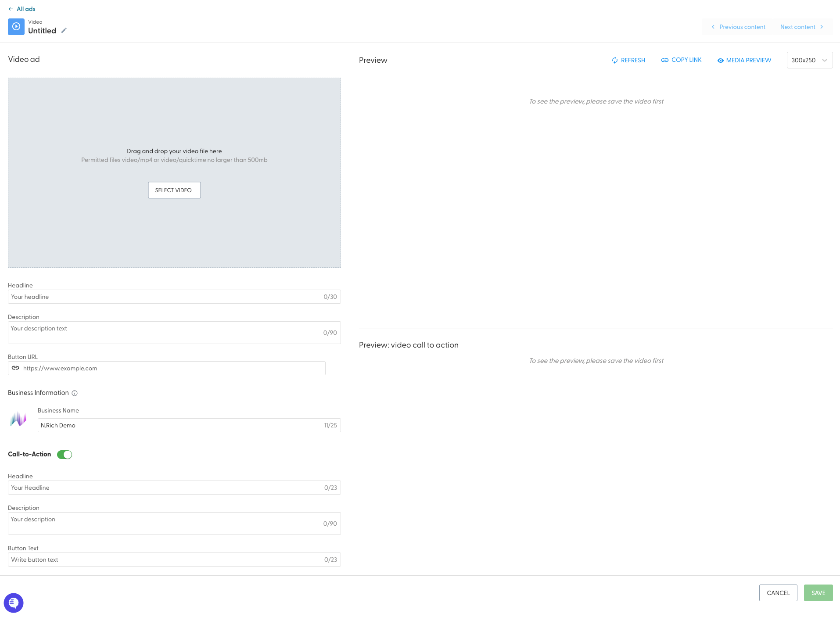Click the green SAVE button
Screen dimensions: 840x617
818,593
